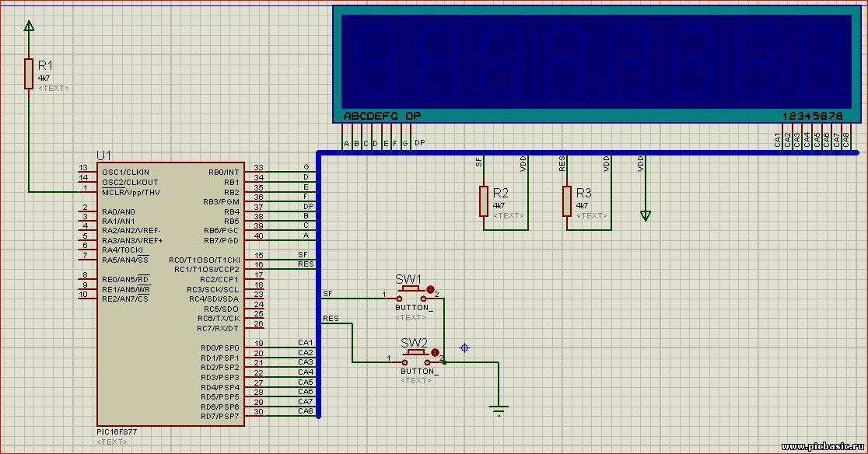Click the CA1 pin label under the display
The height and width of the screenshot is (454, 868).
[778, 140]
